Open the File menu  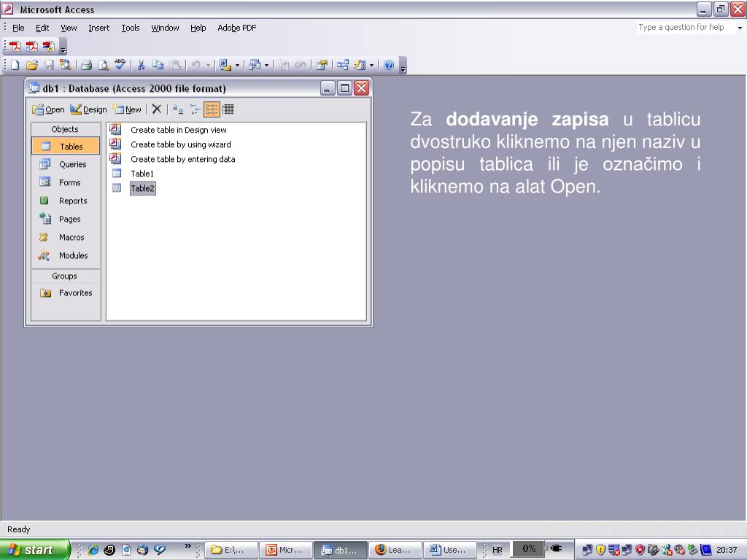(18, 28)
